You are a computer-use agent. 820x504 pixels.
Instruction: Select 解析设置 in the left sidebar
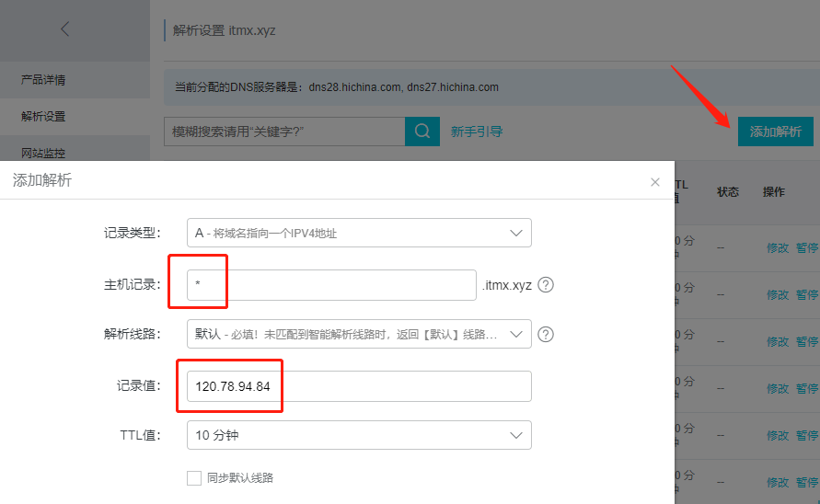(x=43, y=117)
